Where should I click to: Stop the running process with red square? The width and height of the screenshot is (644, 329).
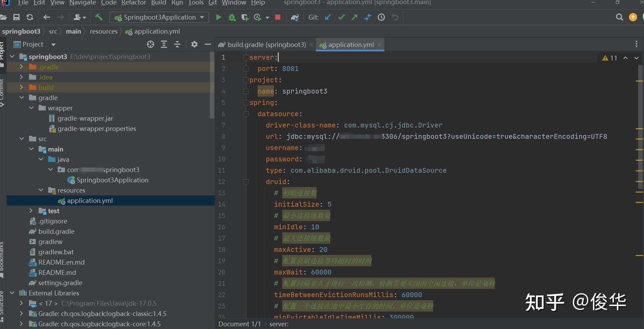pos(278,17)
